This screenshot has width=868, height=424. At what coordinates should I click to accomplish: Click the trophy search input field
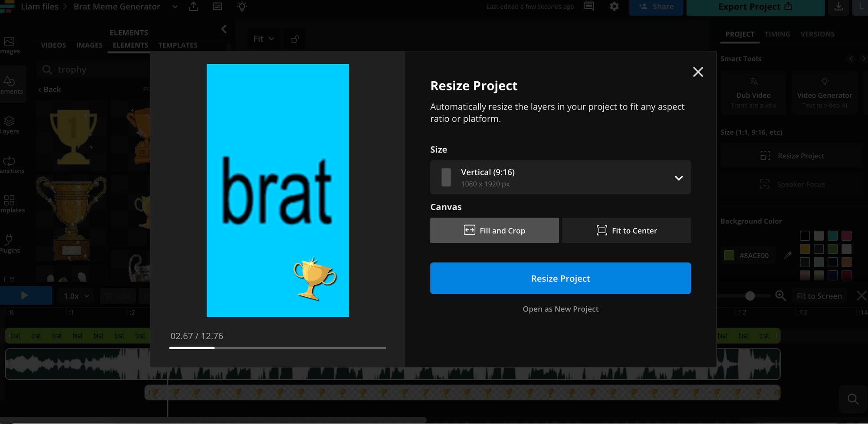[x=93, y=70]
